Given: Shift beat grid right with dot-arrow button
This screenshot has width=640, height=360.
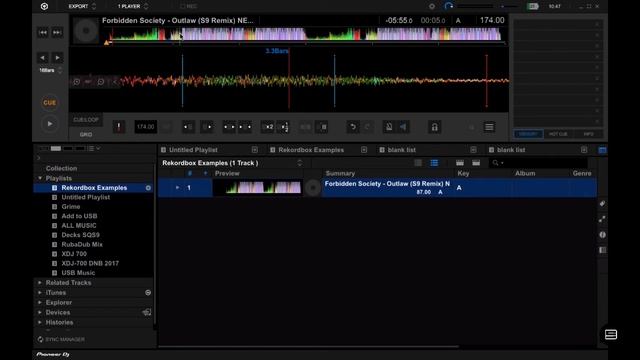Looking at the screenshot, I should tap(207, 127).
